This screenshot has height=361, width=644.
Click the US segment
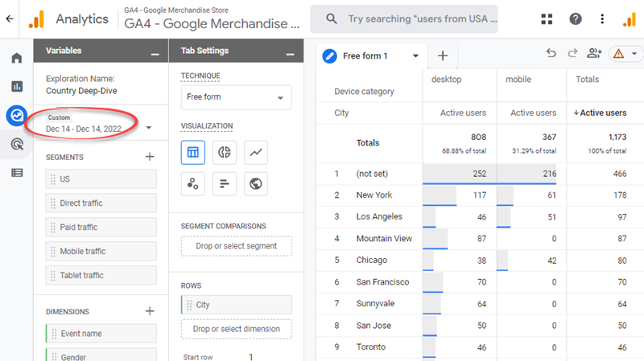pos(101,179)
